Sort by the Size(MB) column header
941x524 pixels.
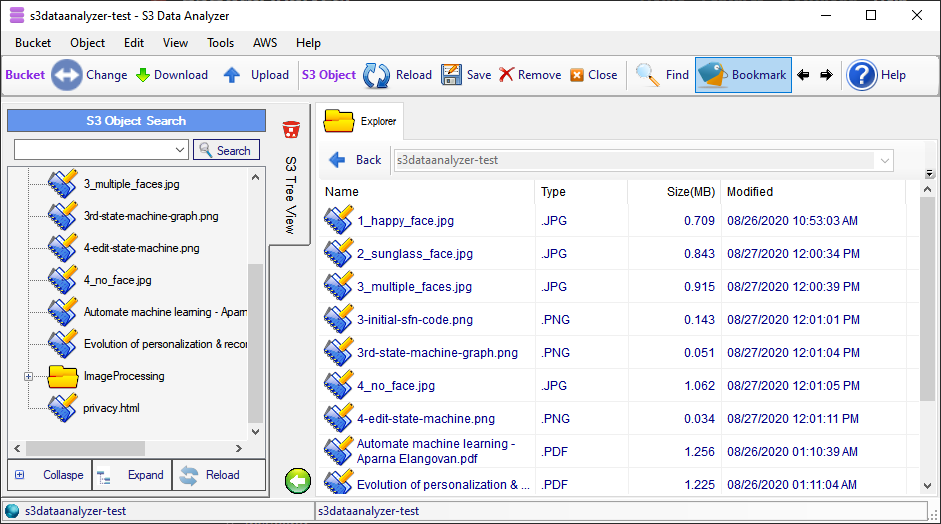click(x=674, y=192)
